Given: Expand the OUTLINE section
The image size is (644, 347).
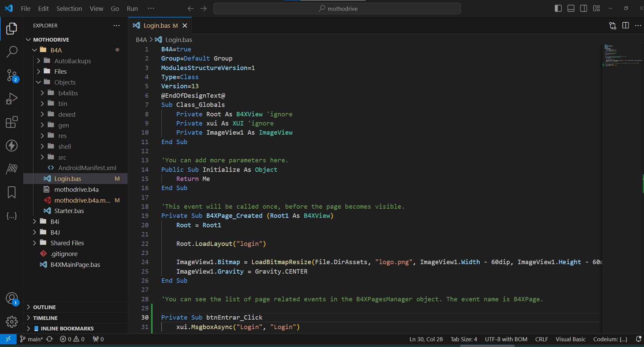Looking at the screenshot, I should point(76,307).
